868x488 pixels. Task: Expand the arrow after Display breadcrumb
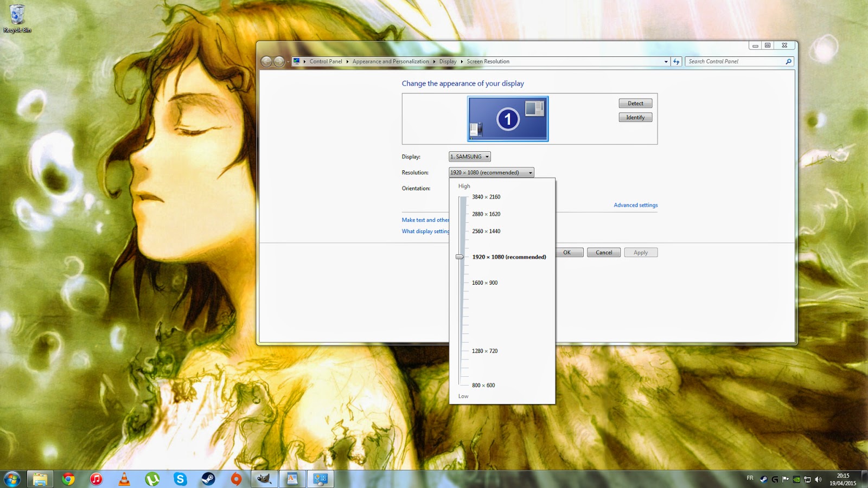click(462, 62)
